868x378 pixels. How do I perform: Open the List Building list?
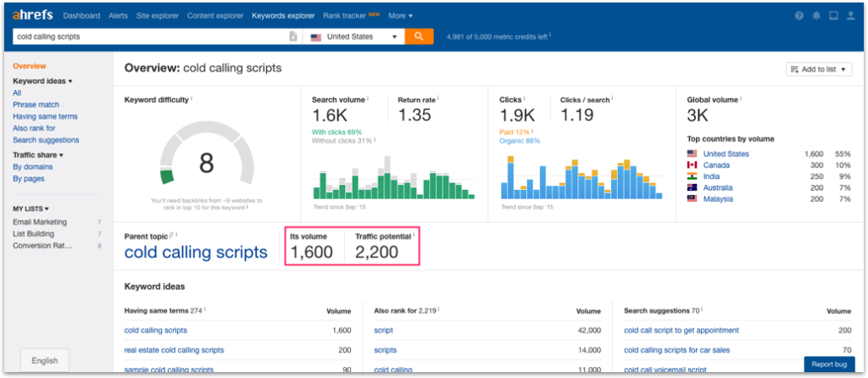pyautogui.click(x=34, y=234)
